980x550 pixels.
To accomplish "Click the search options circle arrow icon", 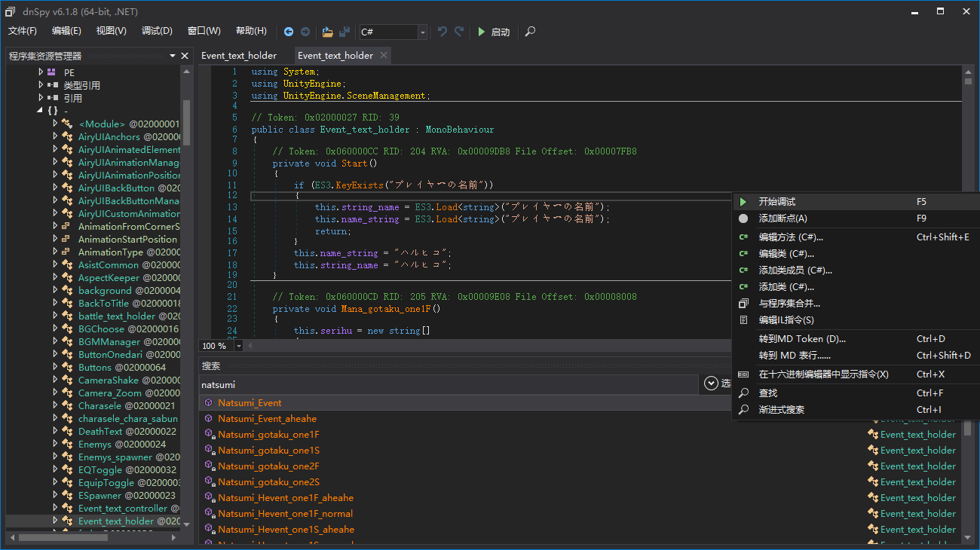I will coord(711,383).
